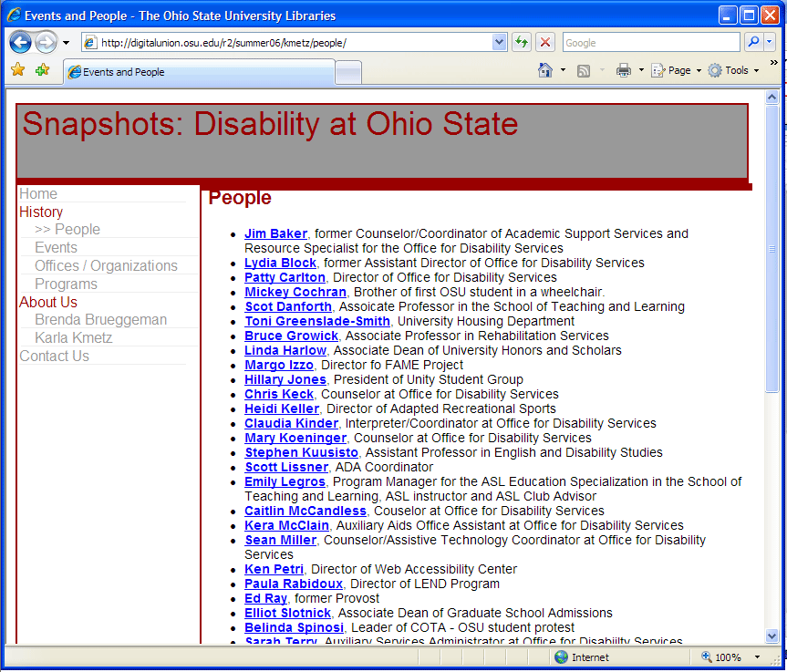Click the browser Back arrow button
Viewport: 787px width, 672px height.
[20, 42]
